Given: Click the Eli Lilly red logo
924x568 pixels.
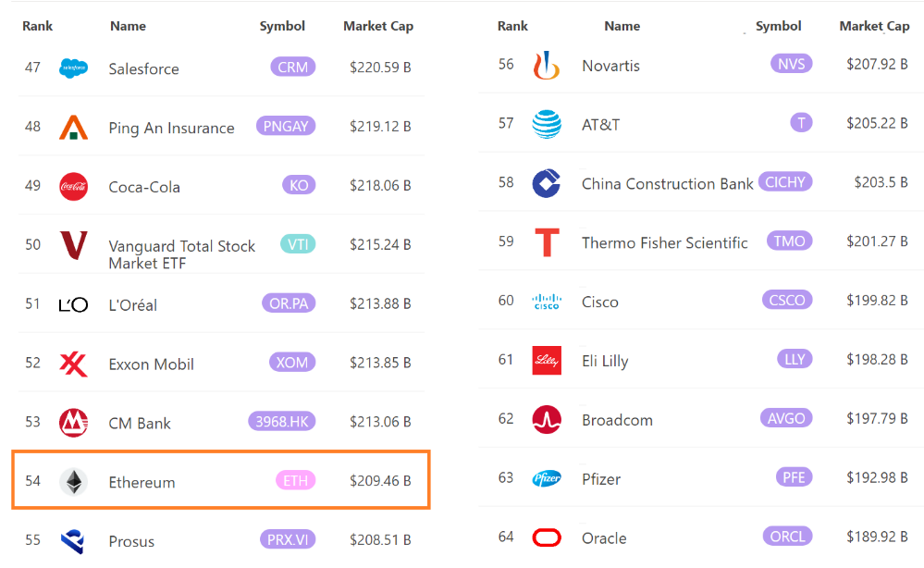Looking at the screenshot, I should [547, 361].
